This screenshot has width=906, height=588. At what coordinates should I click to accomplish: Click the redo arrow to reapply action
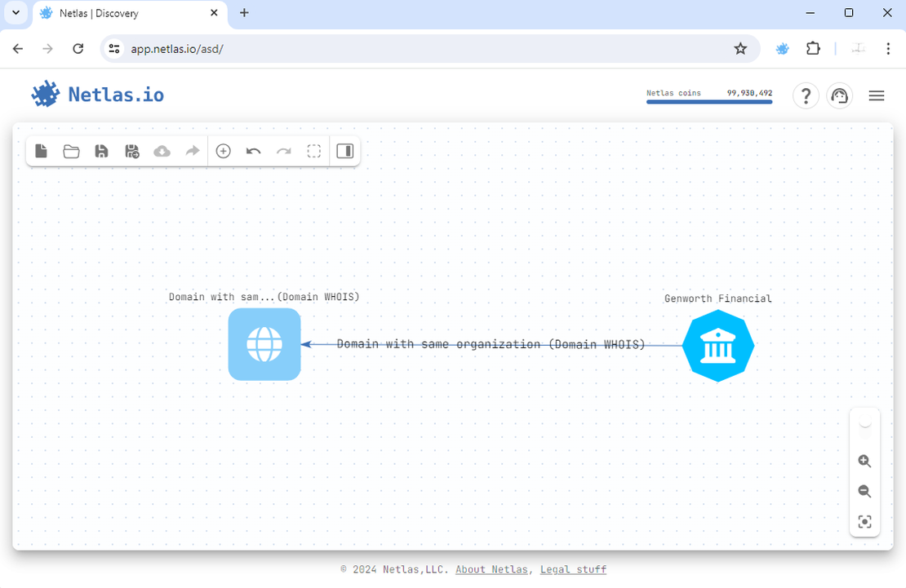coord(283,151)
